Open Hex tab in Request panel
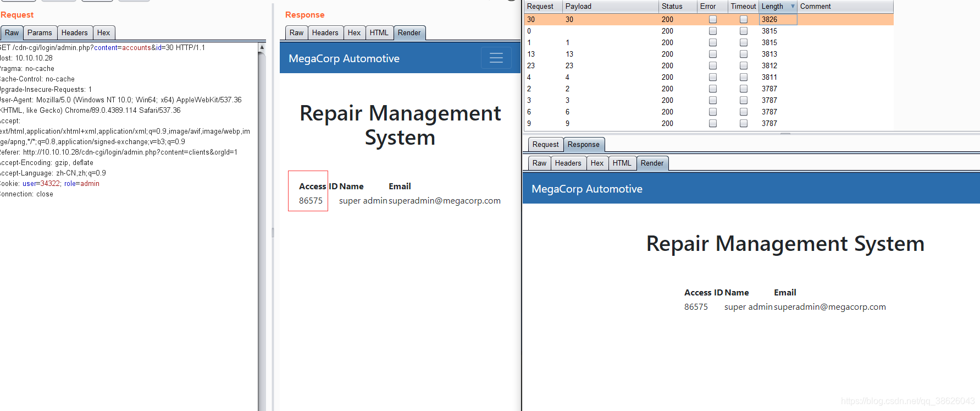This screenshot has width=980, height=411. click(103, 33)
